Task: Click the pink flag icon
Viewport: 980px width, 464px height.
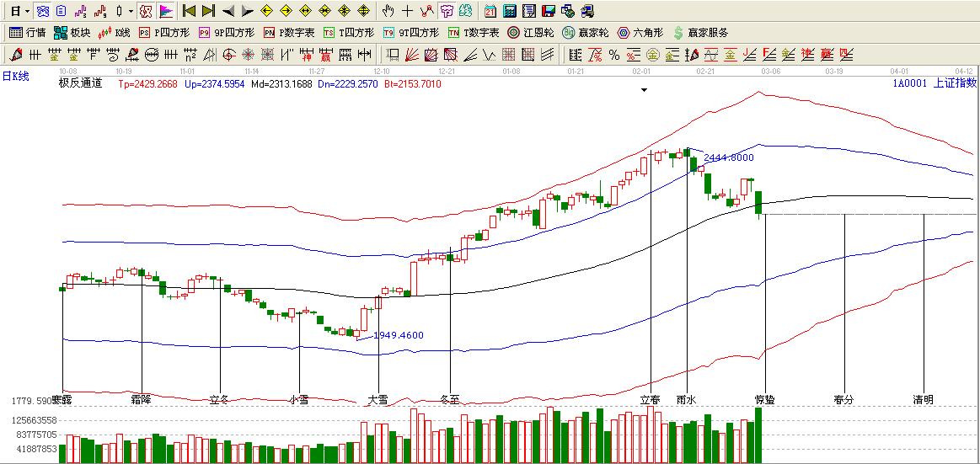Action: (166, 11)
